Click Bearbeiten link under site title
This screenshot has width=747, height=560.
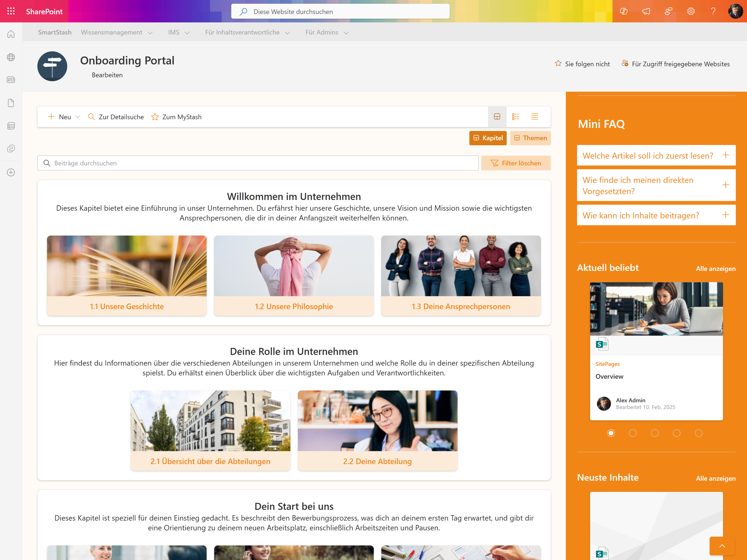point(107,75)
